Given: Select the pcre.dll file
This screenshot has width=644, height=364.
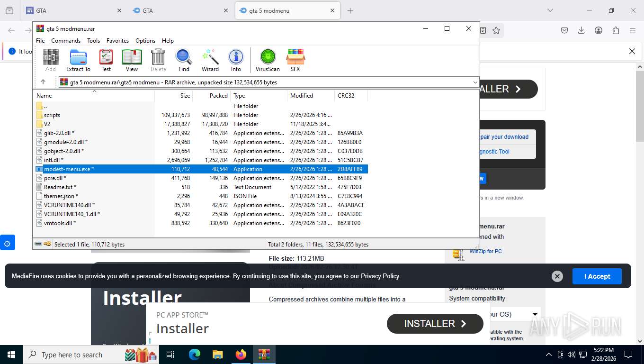Looking at the screenshot, I should [201, 178].
